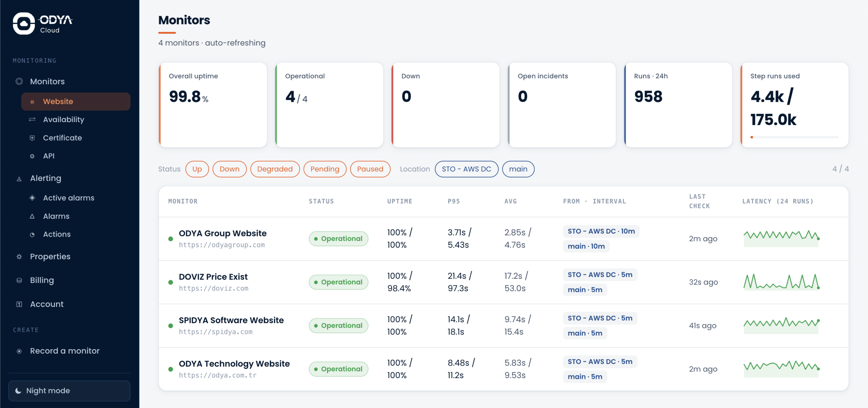Screen dimensions: 868x408
Task: Click green status dot beside DOVIZ Price Exist
Action: 171,282
